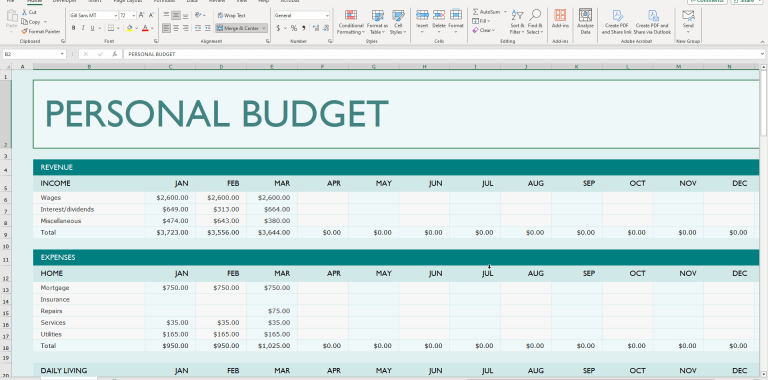Image resolution: width=768 pixels, height=380 pixels.
Task: Toggle Bold formatting
Action: (73, 28)
